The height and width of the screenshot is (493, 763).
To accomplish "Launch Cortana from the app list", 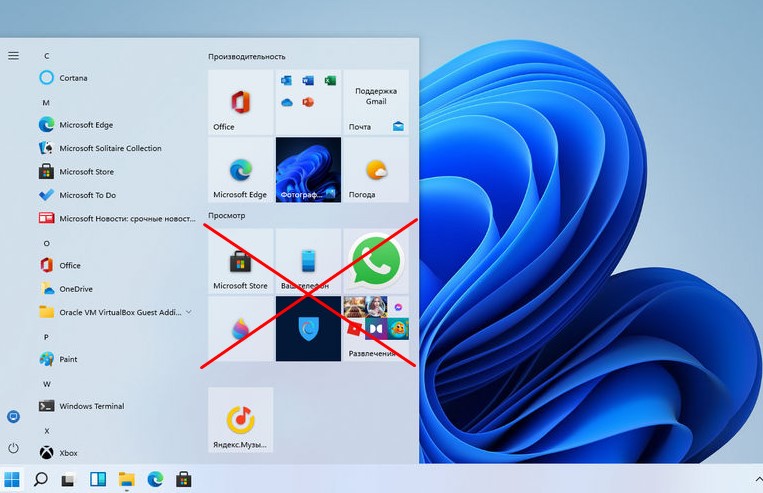I will coord(117,78).
